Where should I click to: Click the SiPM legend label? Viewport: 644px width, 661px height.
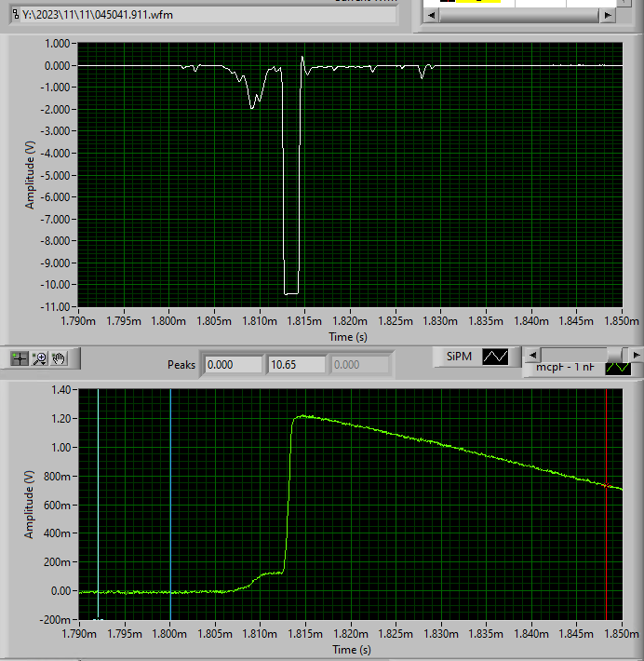(x=459, y=357)
